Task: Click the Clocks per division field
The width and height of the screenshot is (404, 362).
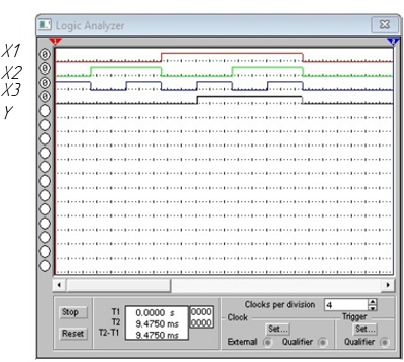Action: tap(346, 305)
